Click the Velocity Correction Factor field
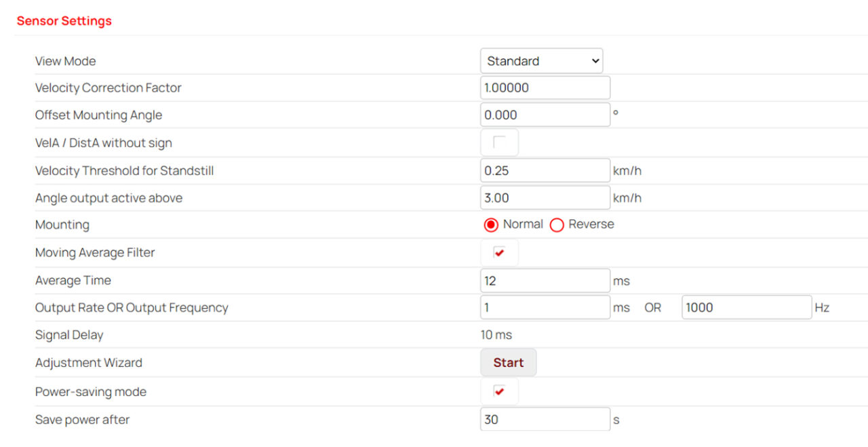 545,88
